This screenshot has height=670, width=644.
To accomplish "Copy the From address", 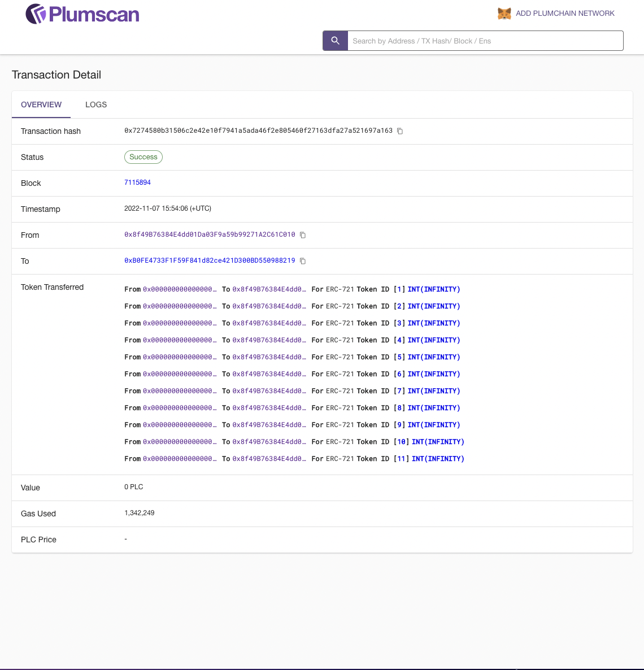I will (x=303, y=235).
